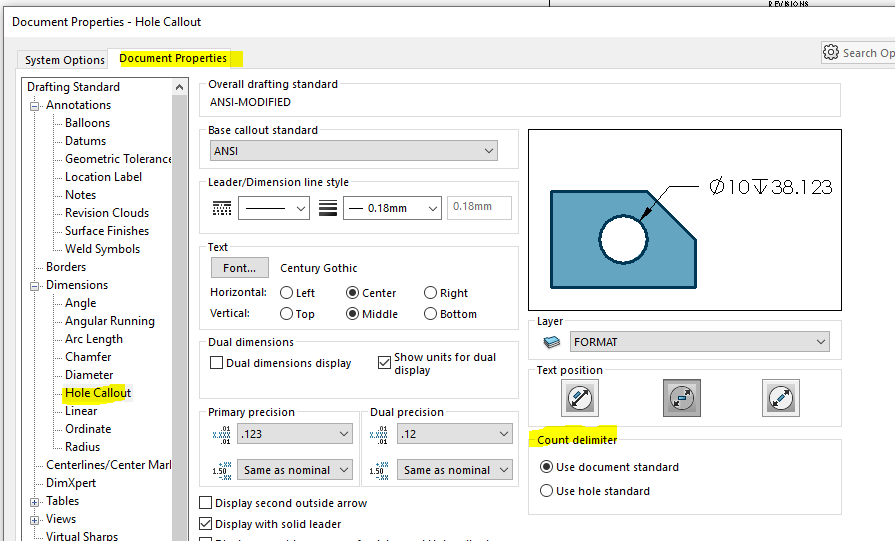Check Display second outside arrow

[205, 503]
